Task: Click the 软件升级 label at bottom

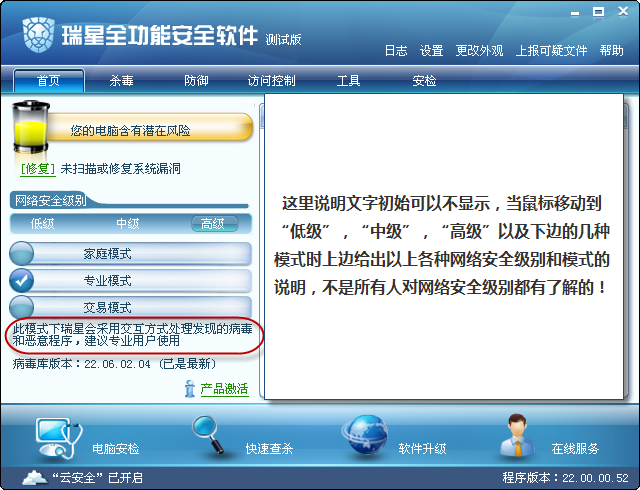Action: pos(422,449)
